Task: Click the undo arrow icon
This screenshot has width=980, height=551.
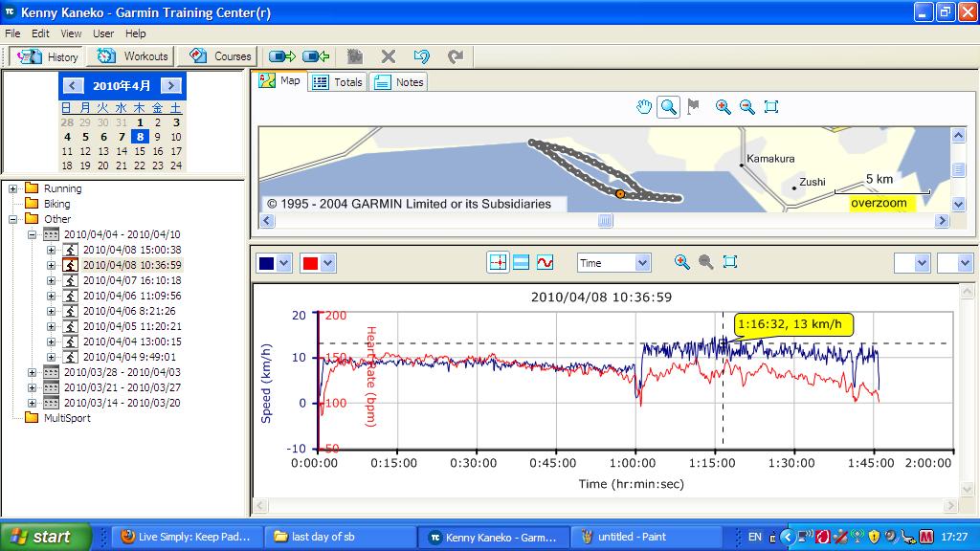Action: click(422, 56)
